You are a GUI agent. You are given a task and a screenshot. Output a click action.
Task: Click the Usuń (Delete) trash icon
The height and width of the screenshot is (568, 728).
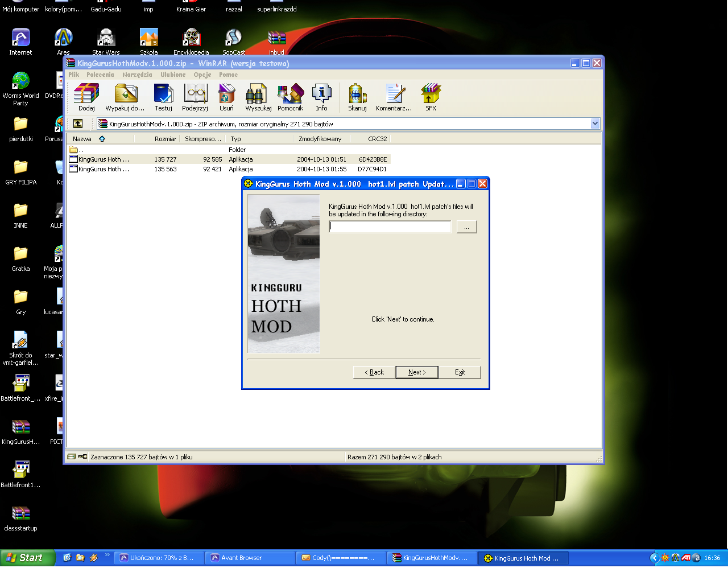coord(226,96)
